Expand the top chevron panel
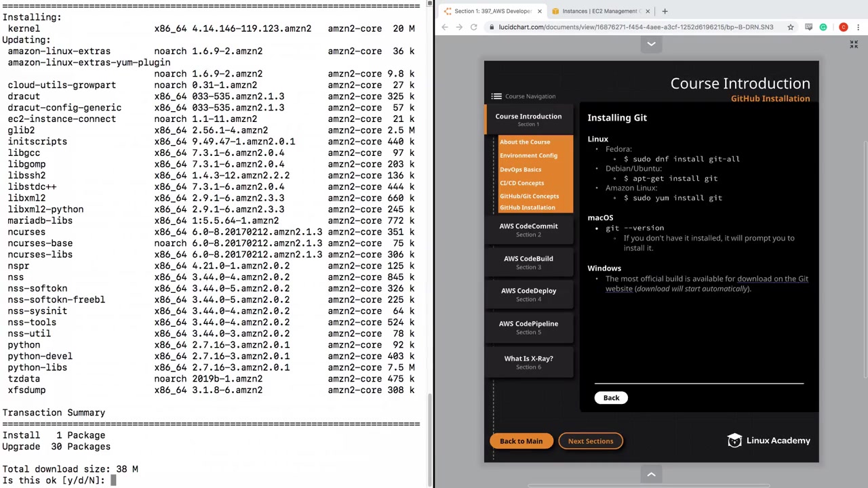868x488 pixels. [651, 44]
